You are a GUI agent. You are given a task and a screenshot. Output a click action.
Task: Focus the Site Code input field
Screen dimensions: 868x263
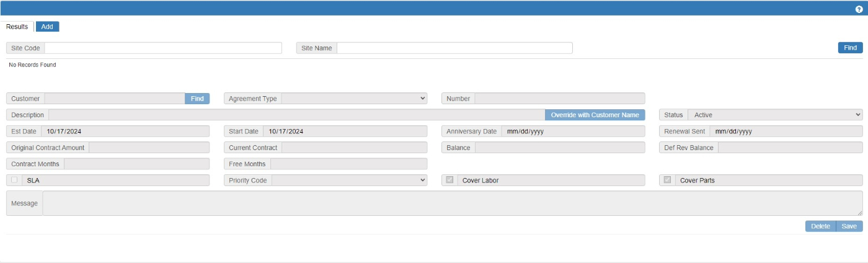point(163,48)
